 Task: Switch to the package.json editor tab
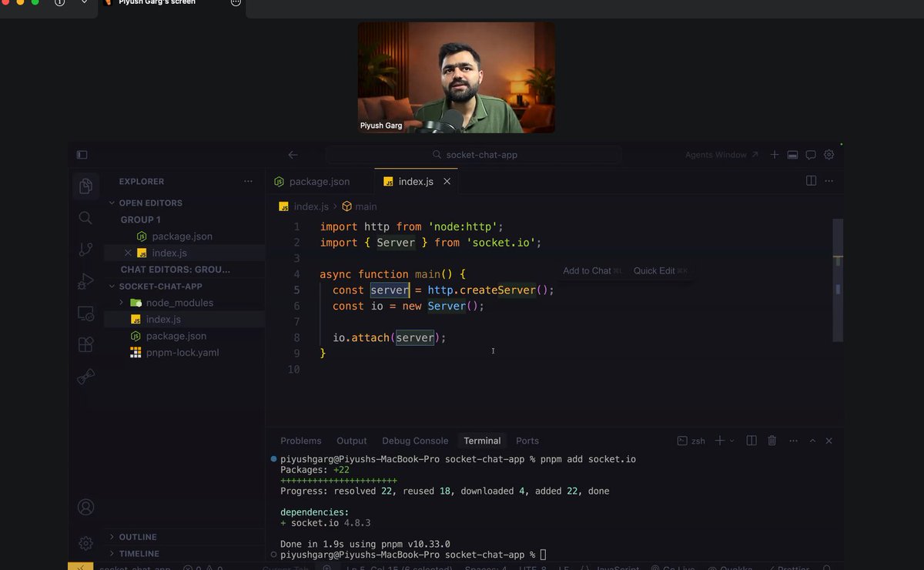320,182
